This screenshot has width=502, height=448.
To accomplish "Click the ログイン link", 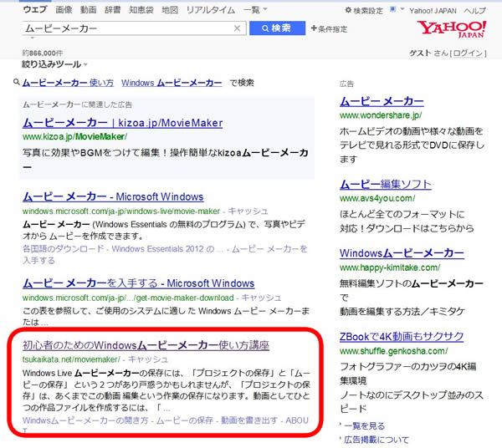I will (468, 53).
